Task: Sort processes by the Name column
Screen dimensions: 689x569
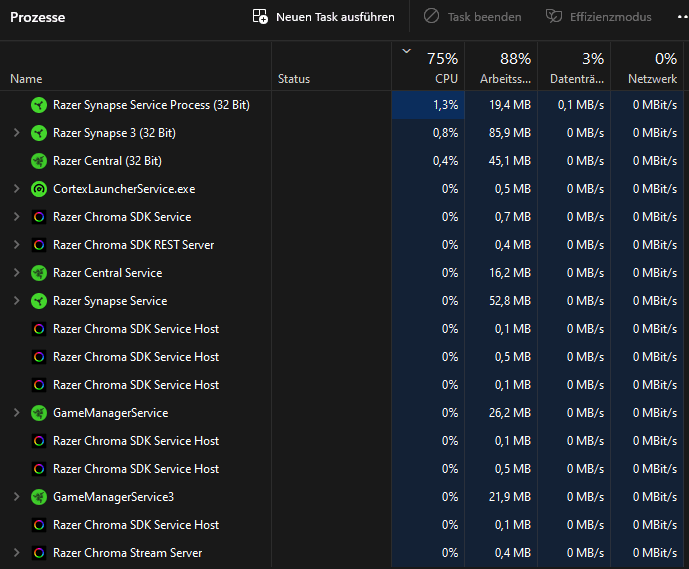Action: click(27, 79)
